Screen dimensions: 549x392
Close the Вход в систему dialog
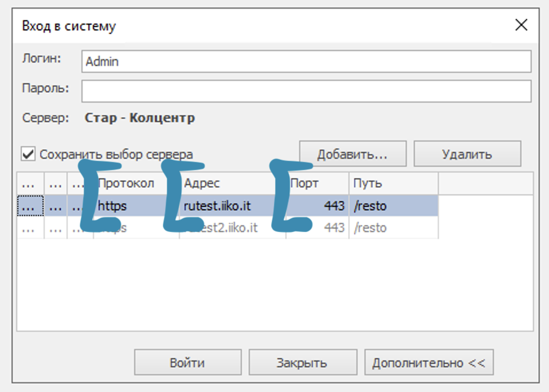click(x=520, y=25)
